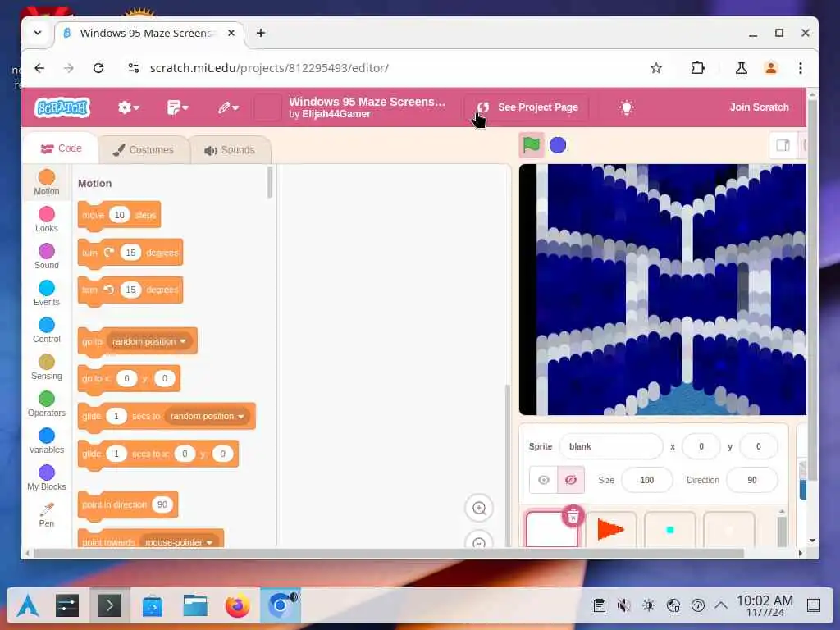Delete selected sprite with trash icon
This screenshot has height=630, width=840.
pos(573,517)
